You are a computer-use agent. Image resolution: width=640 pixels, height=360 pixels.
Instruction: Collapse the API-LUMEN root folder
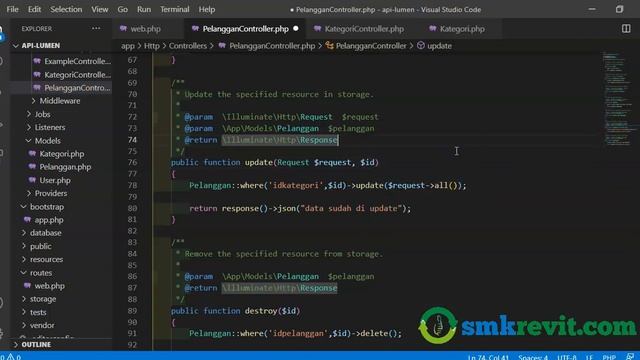coord(41,45)
